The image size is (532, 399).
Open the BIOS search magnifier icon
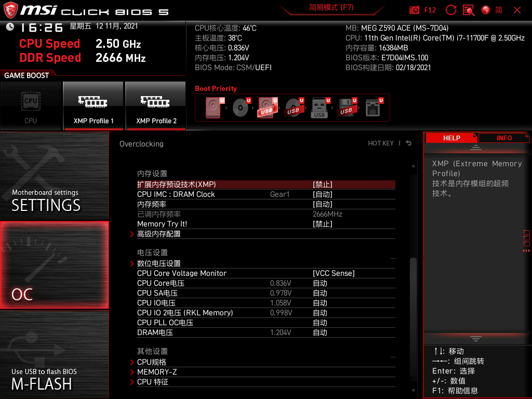pyautogui.click(x=469, y=10)
